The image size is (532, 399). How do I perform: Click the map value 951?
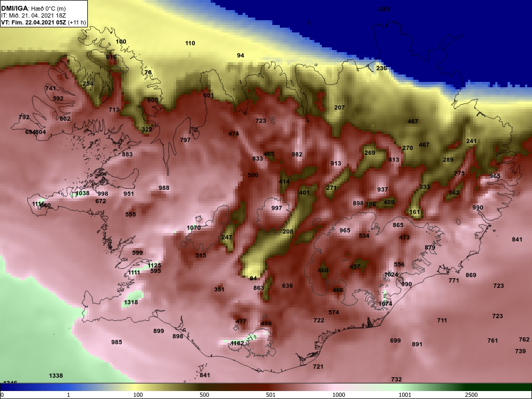pos(129,194)
